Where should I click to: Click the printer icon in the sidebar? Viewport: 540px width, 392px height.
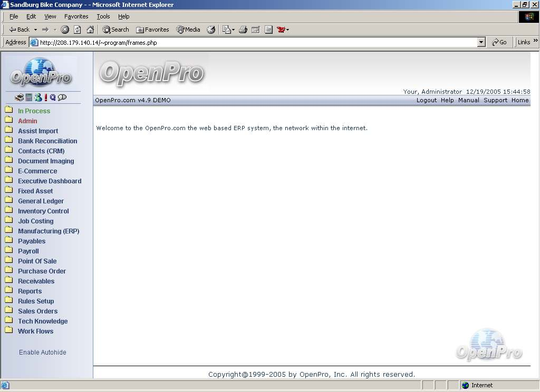(19, 97)
